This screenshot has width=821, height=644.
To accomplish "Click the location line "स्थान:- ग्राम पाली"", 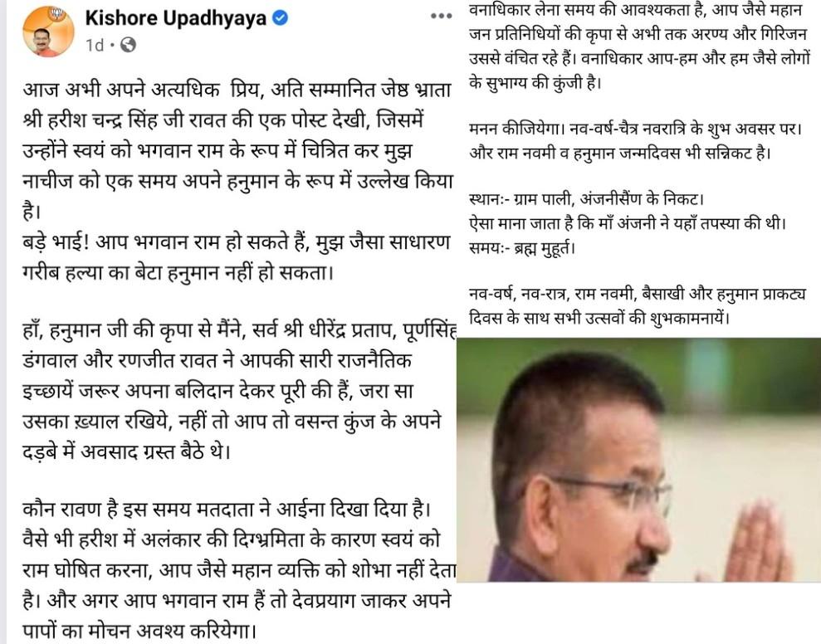I will [586, 199].
